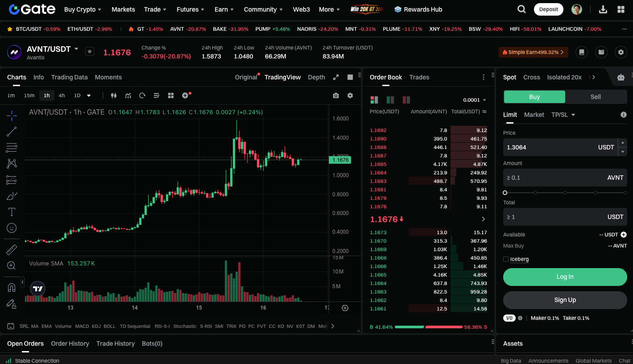Open the 1D timeframe dropdown arrow
This screenshot has height=364, width=633.
pos(87,95)
